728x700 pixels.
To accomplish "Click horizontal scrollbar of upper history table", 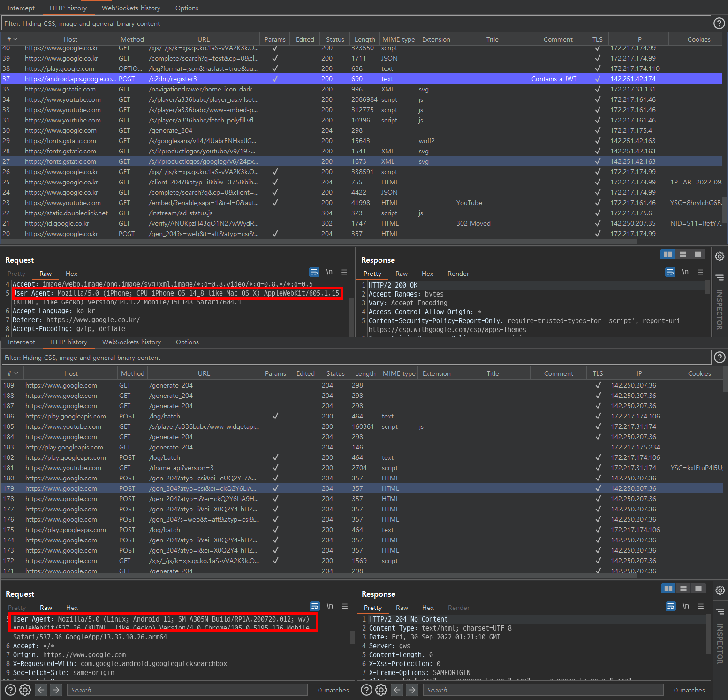I will pos(319,242).
